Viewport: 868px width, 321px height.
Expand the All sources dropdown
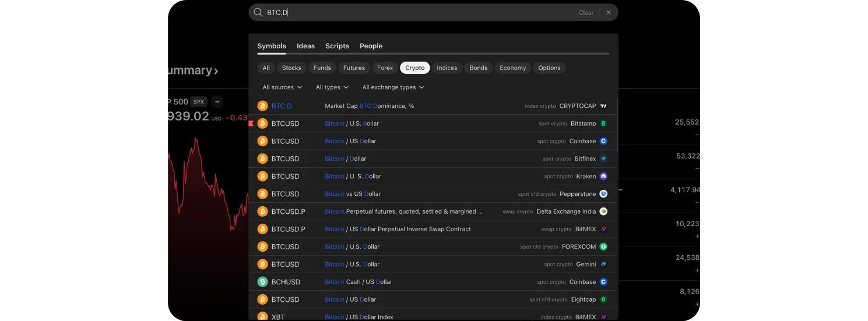click(x=282, y=87)
